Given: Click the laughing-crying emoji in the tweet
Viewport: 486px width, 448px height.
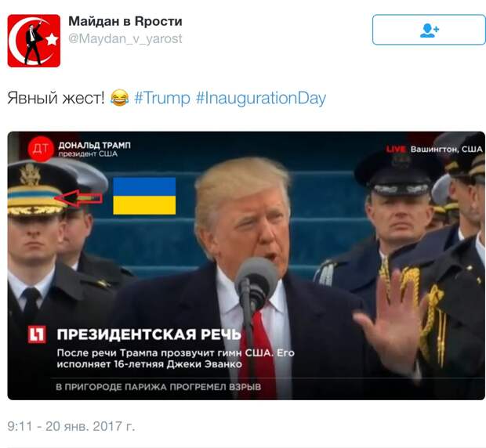Looking at the screenshot, I should pos(119,98).
